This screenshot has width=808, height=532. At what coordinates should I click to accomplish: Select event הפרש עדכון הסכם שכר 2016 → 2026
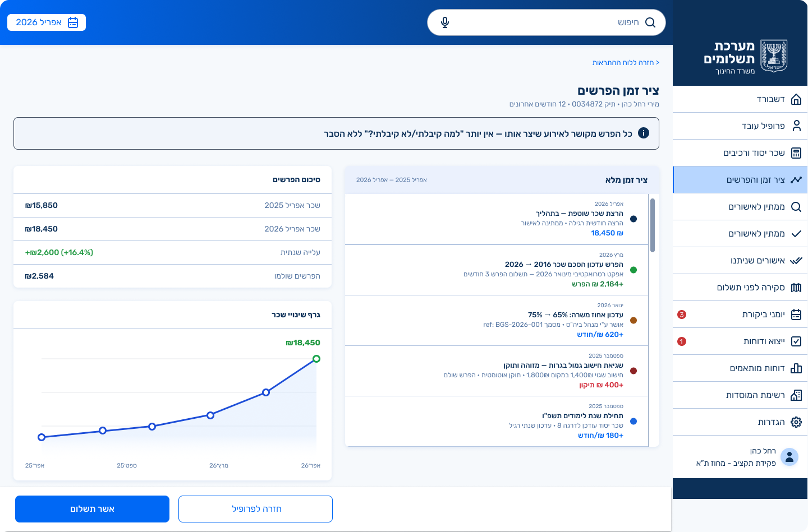click(x=497, y=270)
